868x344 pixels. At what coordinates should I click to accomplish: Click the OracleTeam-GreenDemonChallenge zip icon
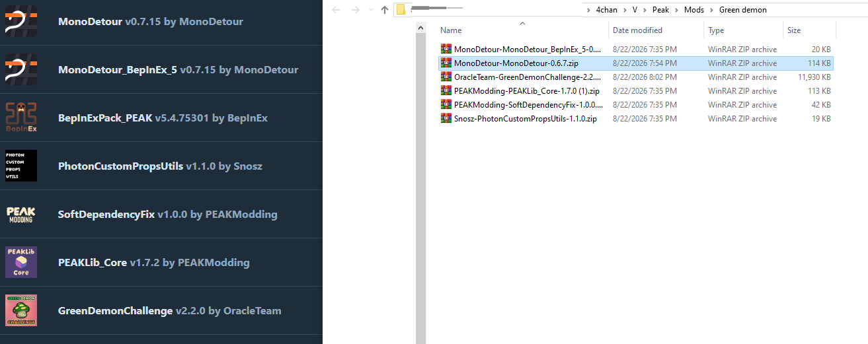pos(446,77)
